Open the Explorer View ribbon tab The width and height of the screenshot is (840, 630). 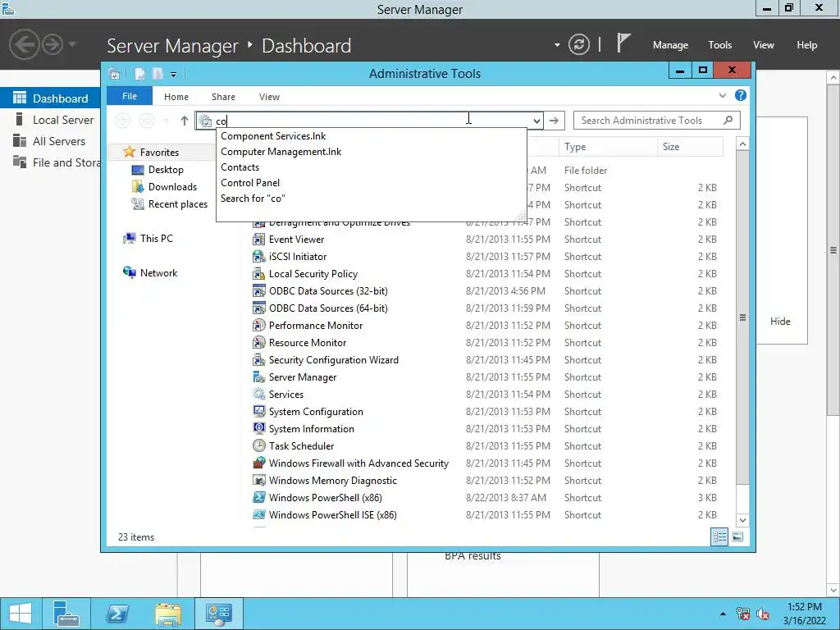269,97
